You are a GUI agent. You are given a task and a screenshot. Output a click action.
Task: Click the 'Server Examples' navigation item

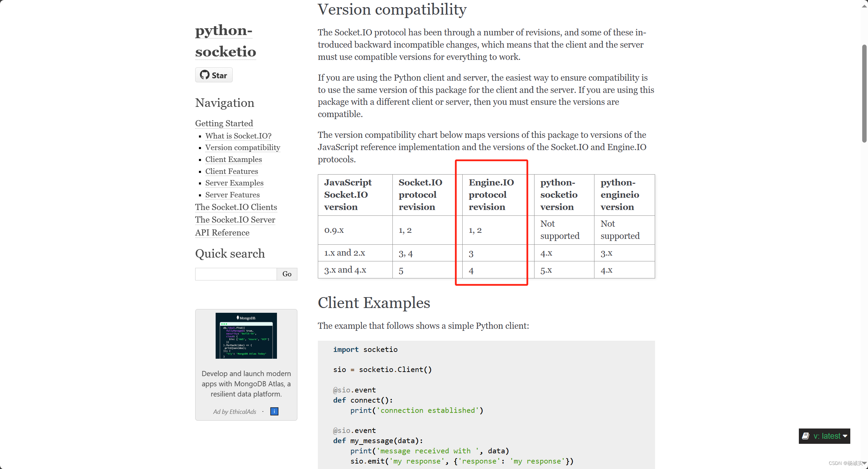click(x=234, y=182)
